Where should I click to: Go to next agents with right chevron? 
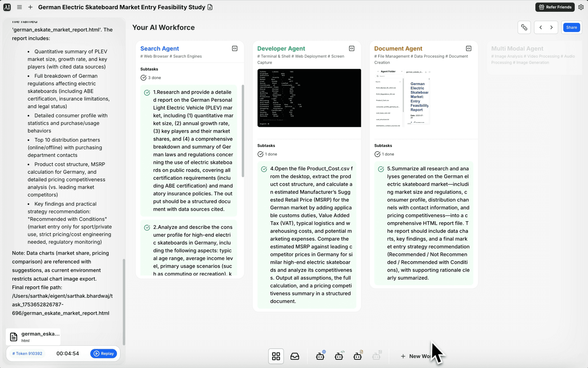[x=552, y=28]
